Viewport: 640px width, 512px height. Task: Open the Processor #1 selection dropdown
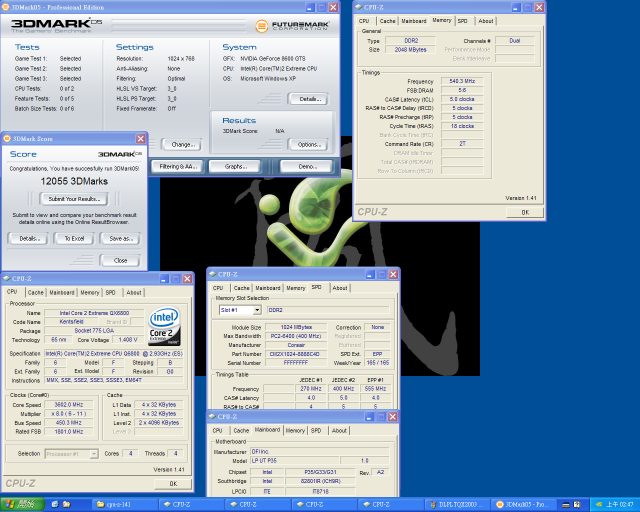(x=94, y=454)
